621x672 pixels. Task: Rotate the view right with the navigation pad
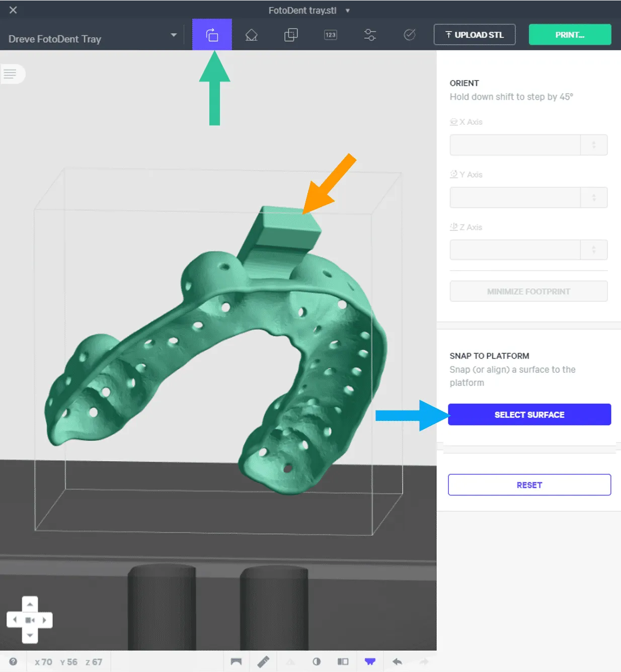(45, 620)
